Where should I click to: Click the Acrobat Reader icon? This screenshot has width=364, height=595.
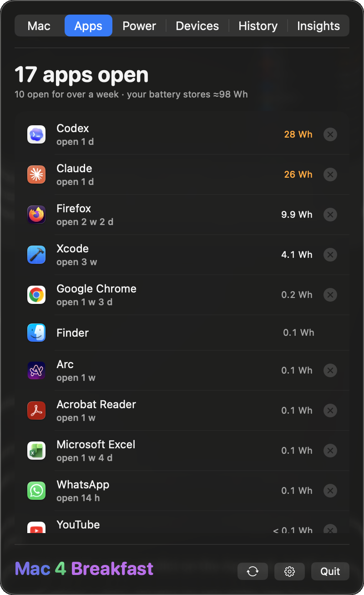click(x=36, y=410)
